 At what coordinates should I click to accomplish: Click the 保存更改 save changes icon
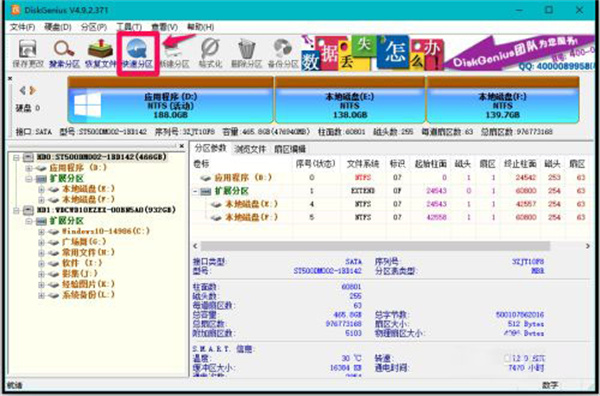pyautogui.click(x=28, y=54)
